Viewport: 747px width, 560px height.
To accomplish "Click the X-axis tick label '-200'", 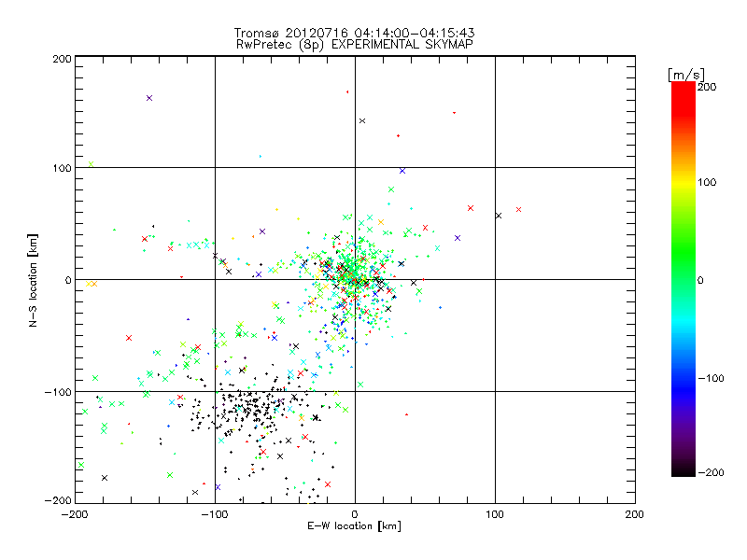I will pyautogui.click(x=75, y=515).
